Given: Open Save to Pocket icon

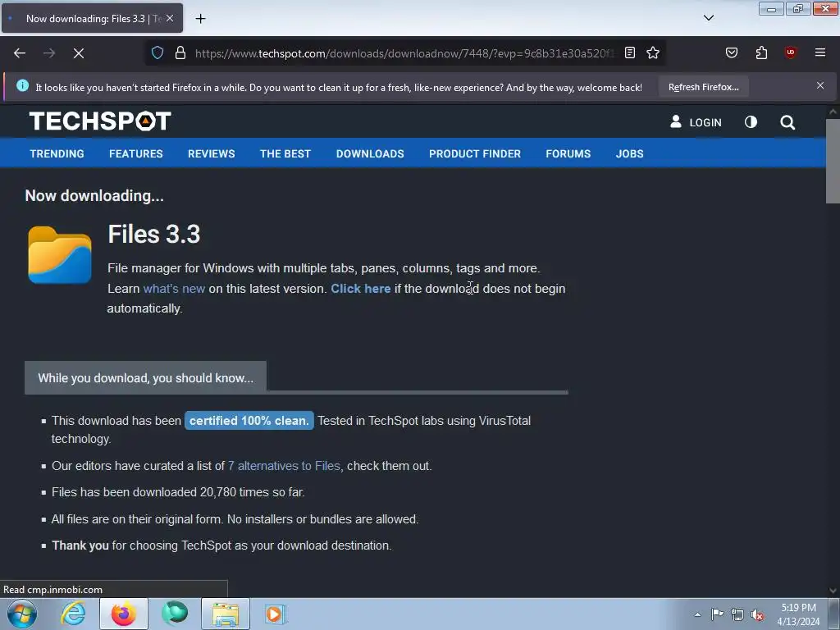Looking at the screenshot, I should coord(731,52).
